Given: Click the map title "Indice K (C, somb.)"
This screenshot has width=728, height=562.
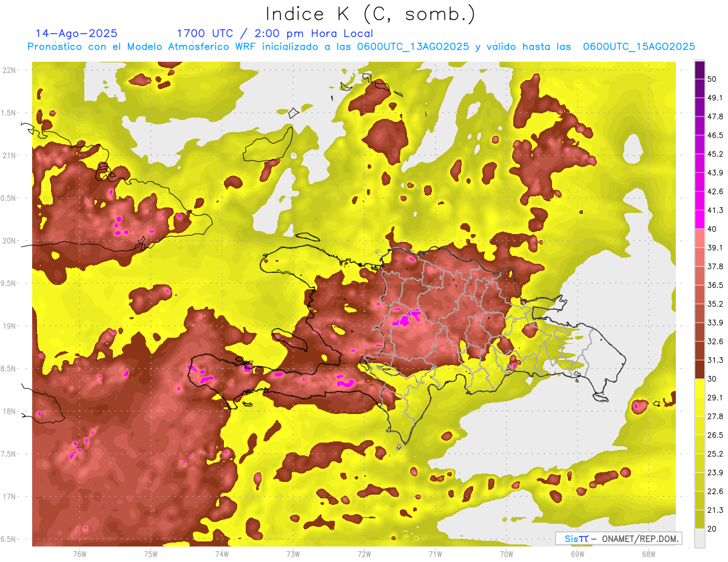Looking at the screenshot, I should pos(371,14).
